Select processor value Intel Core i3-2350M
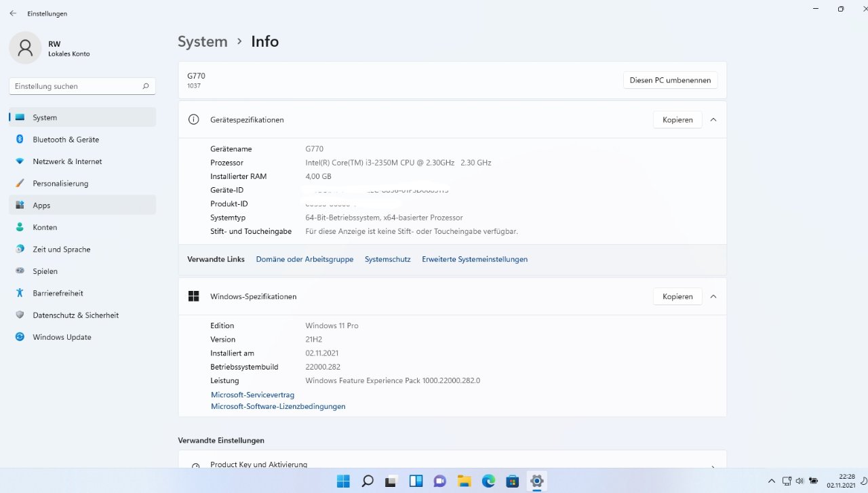 [398, 163]
